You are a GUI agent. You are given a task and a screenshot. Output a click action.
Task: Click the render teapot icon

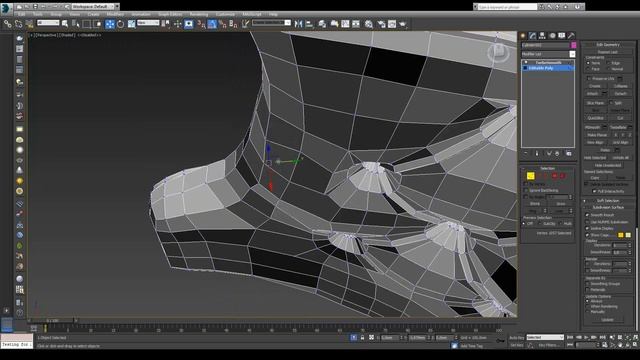[403, 24]
